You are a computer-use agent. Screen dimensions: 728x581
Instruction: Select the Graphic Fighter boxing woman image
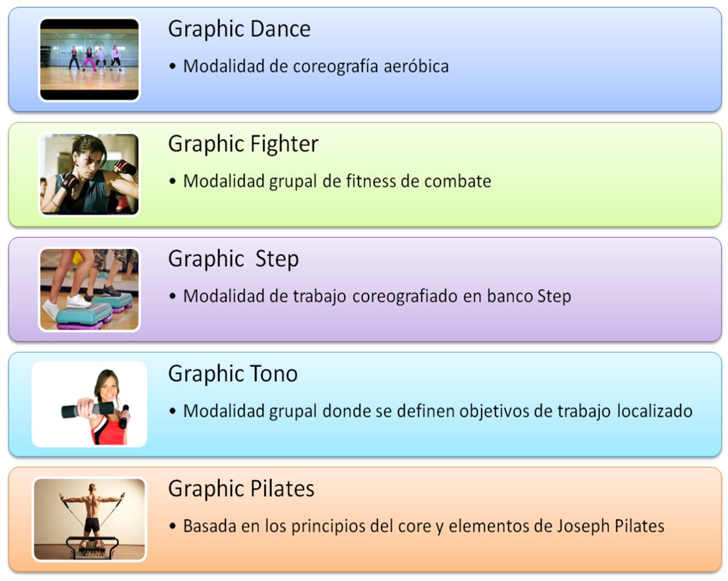point(89,175)
